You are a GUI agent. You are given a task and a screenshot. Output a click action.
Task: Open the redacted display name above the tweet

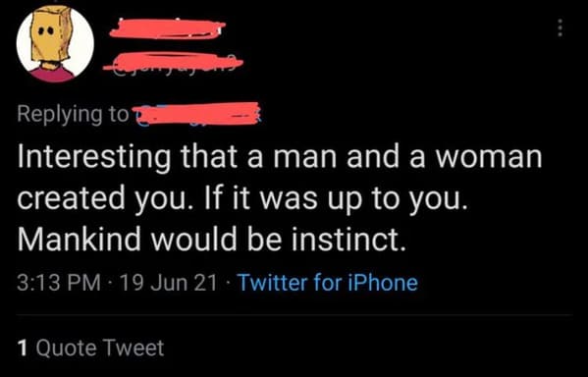(x=168, y=28)
